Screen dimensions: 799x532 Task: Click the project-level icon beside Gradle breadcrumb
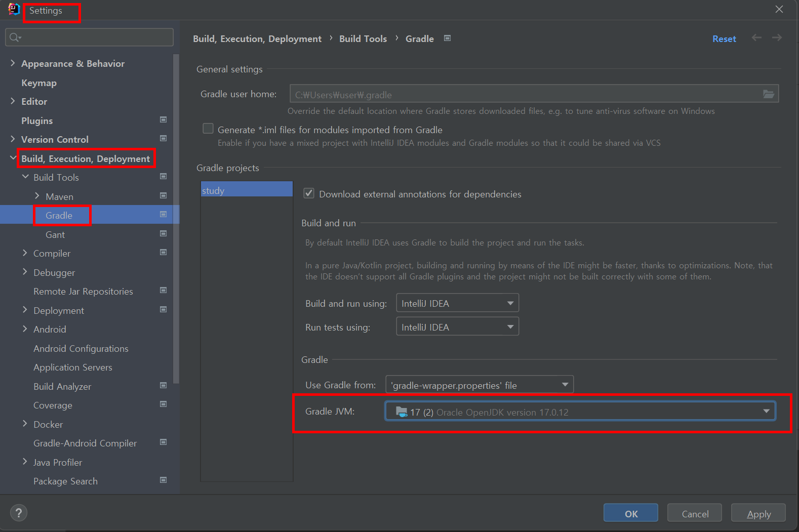[447, 38]
